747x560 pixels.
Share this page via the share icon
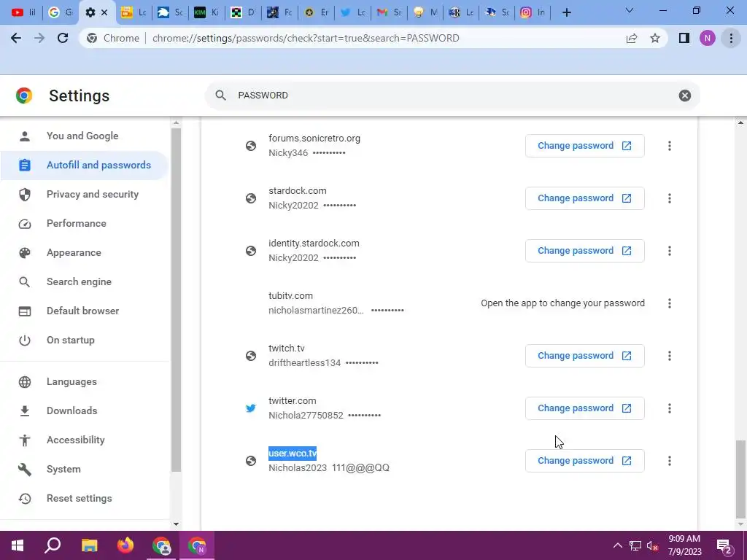632,38
